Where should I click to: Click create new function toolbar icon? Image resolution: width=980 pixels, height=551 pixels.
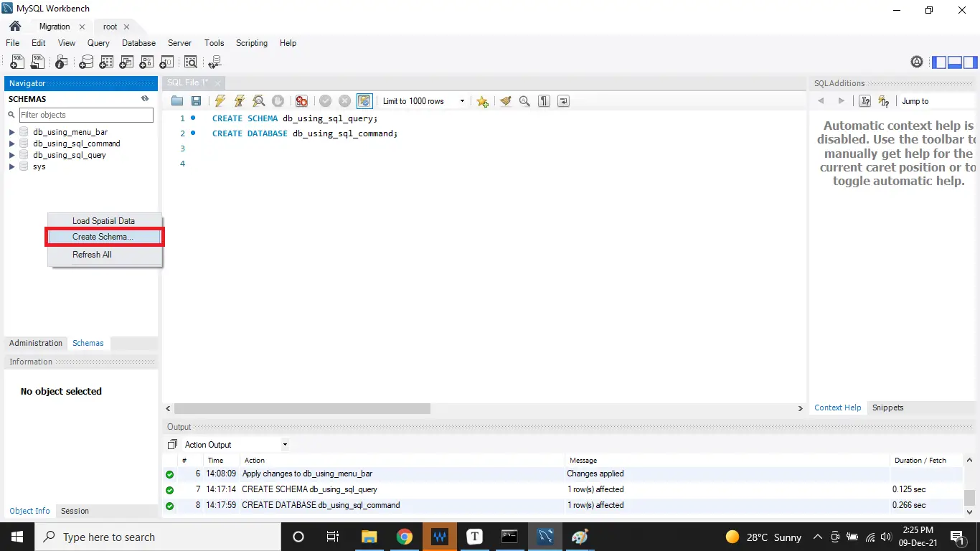(x=166, y=62)
